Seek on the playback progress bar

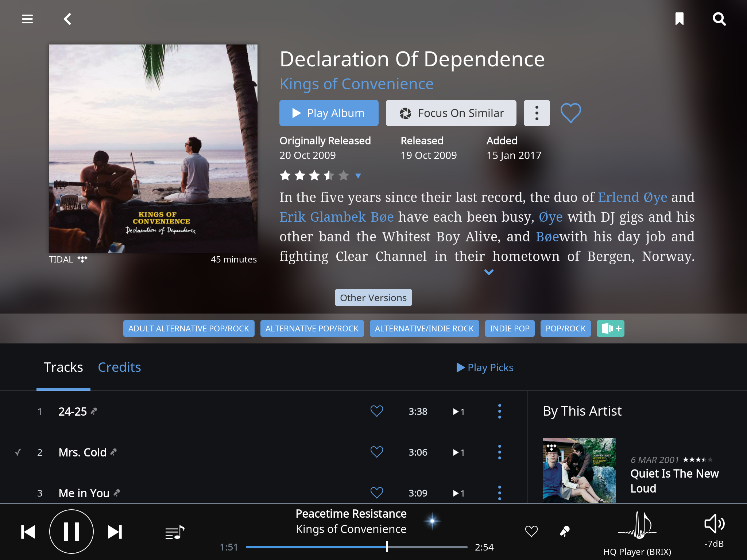[356, 547]
